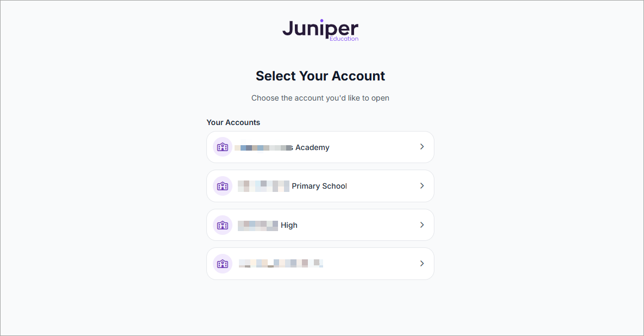Image resolution: width=644 pixels, height=336 pixels.
Task: Click the right chevron on the High row
Action: point(422,225)
